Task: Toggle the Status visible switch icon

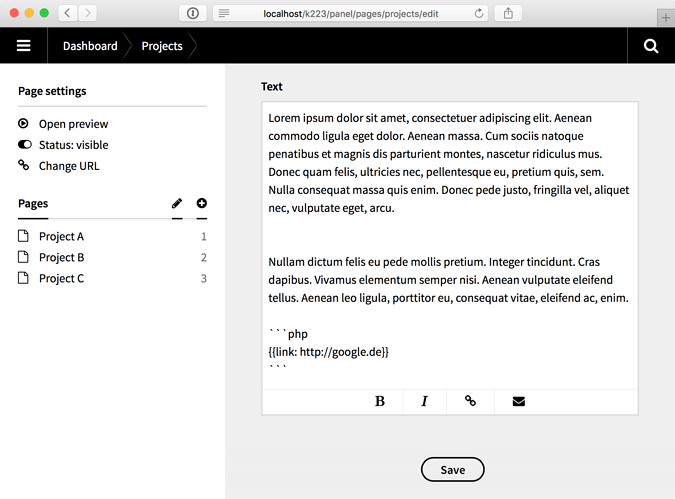Action: [x=25, y=144]
